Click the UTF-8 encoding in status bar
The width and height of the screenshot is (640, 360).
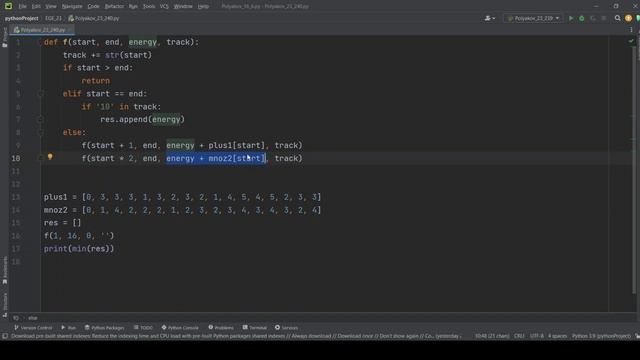pos(537,336)
